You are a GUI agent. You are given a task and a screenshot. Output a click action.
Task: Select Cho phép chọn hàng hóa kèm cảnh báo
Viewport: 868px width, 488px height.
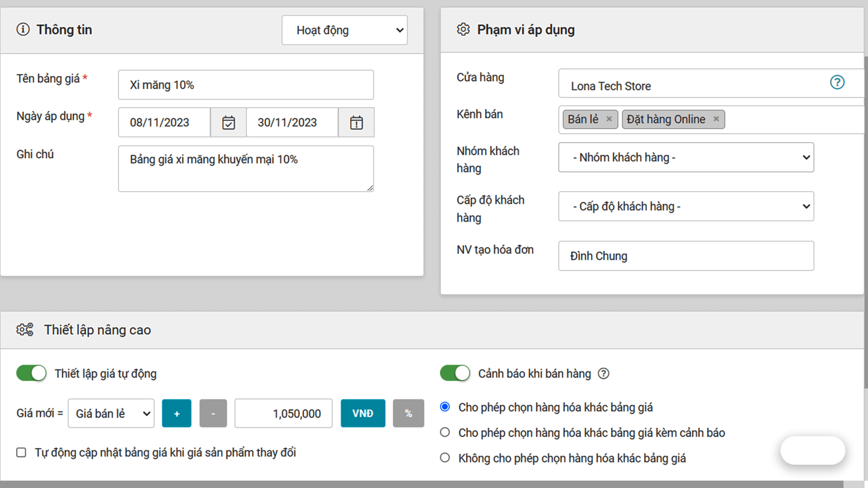point(445,432)
